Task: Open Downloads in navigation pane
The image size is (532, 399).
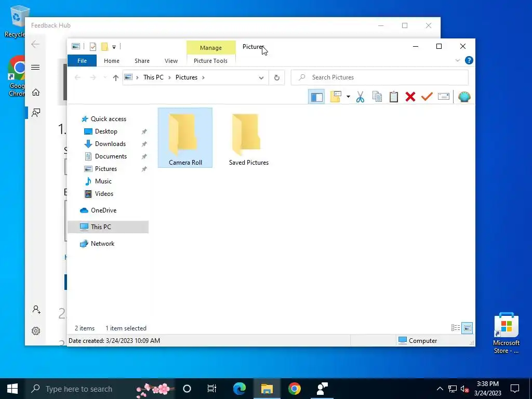Action: [110, 144]
